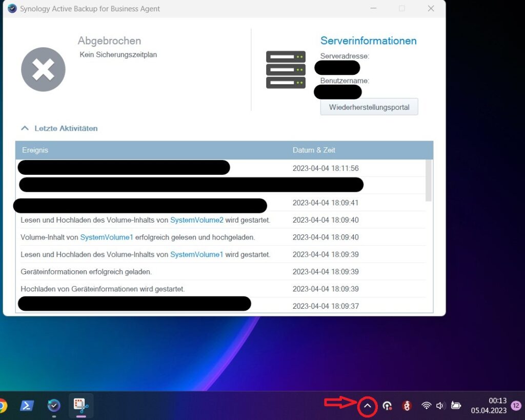Viewport: 525px width, 420px height.
Task: Open the clock showing 00:13 05.04.2023
Action: tap(489, 406)
